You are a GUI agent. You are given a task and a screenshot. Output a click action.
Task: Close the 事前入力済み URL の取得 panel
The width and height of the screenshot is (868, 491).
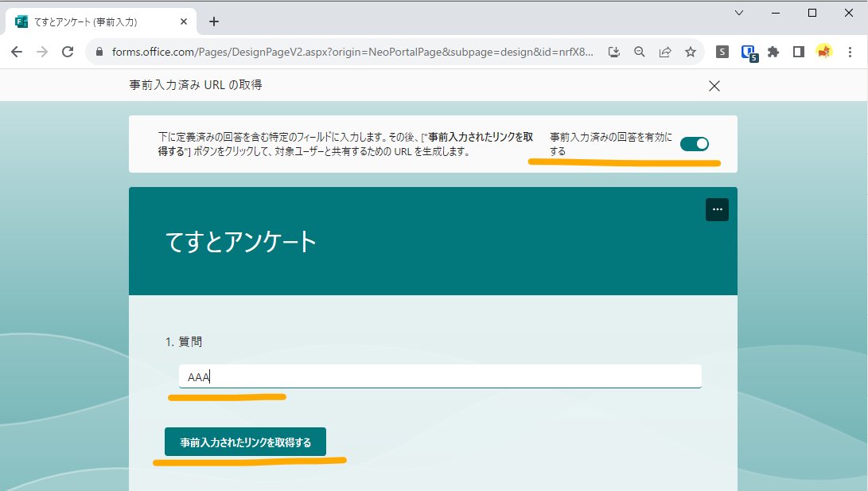[714, 86]
